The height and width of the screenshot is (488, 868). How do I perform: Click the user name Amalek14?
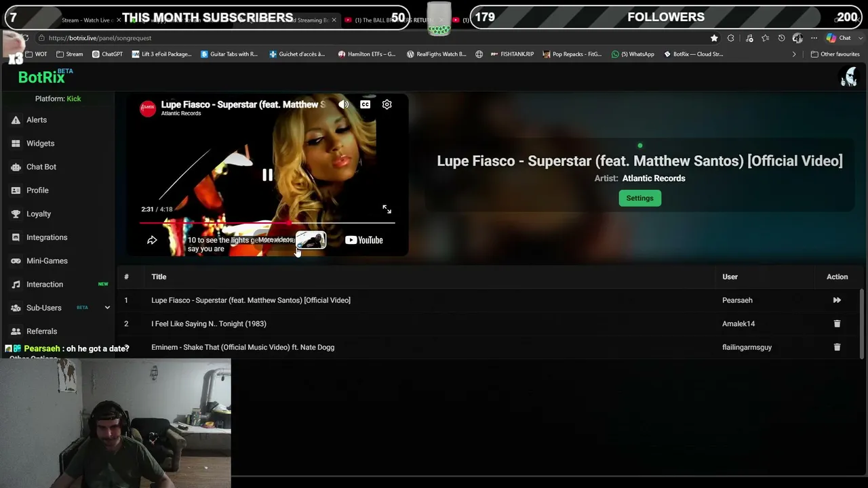[x=738, y=324]
